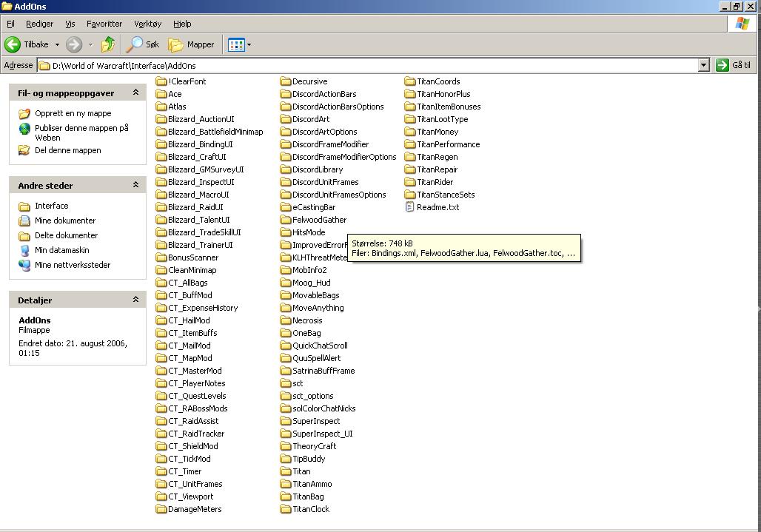Viewport: 761px width, 532px height.
Task: Select the TitanClock folder icon
Action: 286,509
